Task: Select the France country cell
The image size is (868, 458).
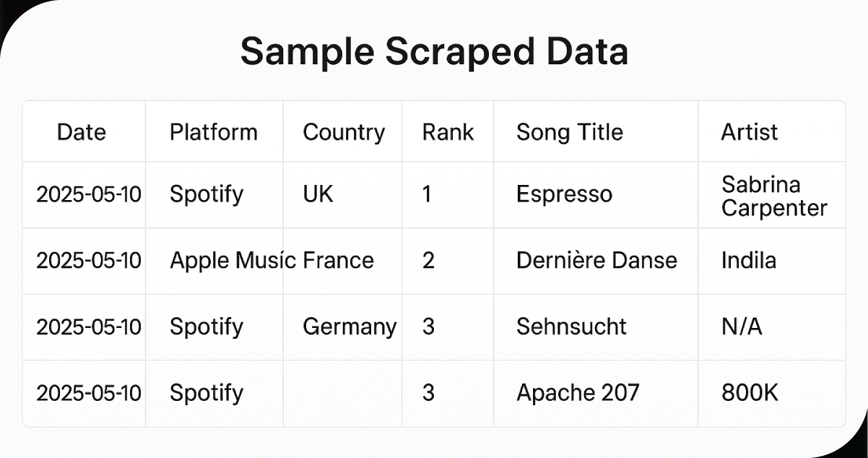Action: [x=339, y=260]
